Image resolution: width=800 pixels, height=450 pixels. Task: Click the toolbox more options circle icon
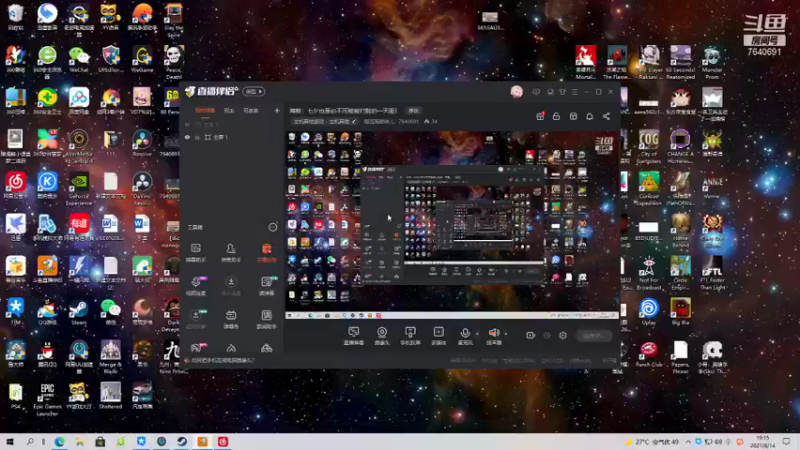point(273,227)
